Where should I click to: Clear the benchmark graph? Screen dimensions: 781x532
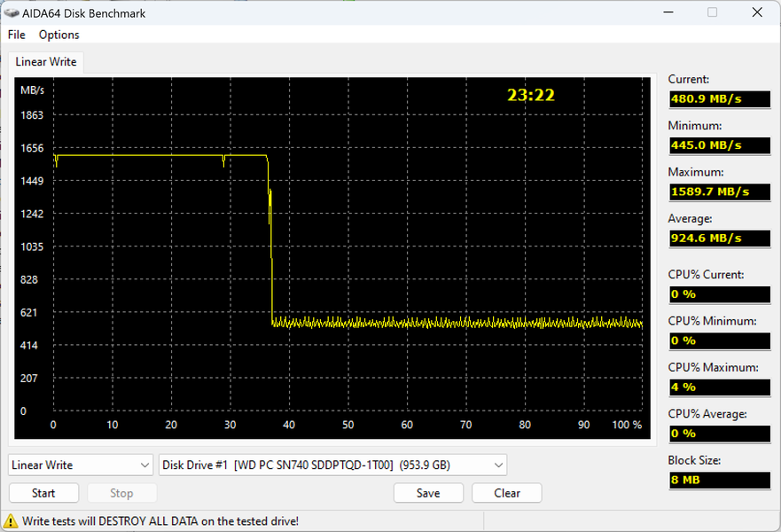coord(507,493)
